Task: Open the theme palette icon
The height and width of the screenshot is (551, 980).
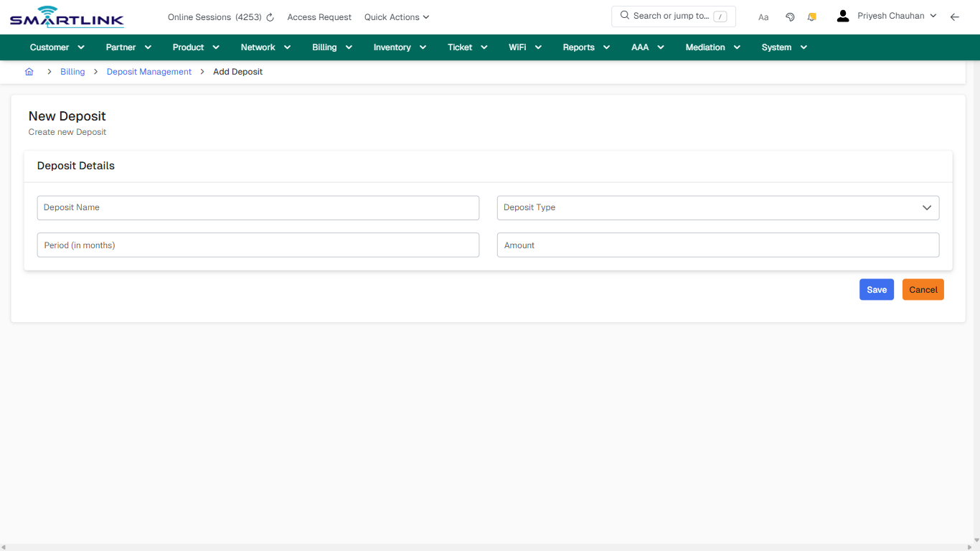Action: [790, 17]
